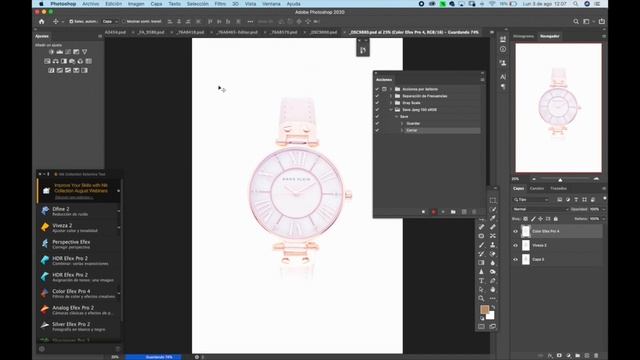This screenshot has height=360, width=640.
Task: Expand Gray Scale action set
Action: click(391, 103)
